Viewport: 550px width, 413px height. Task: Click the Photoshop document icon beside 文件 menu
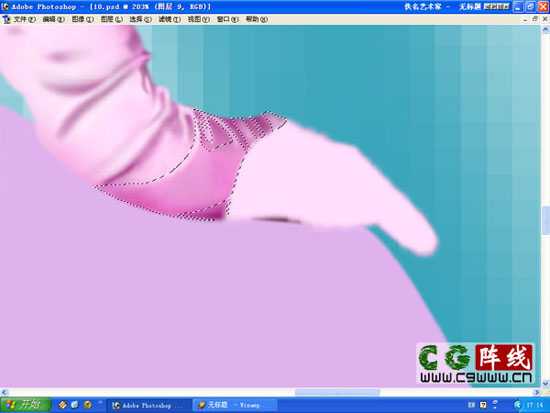[x=6, y=20]
